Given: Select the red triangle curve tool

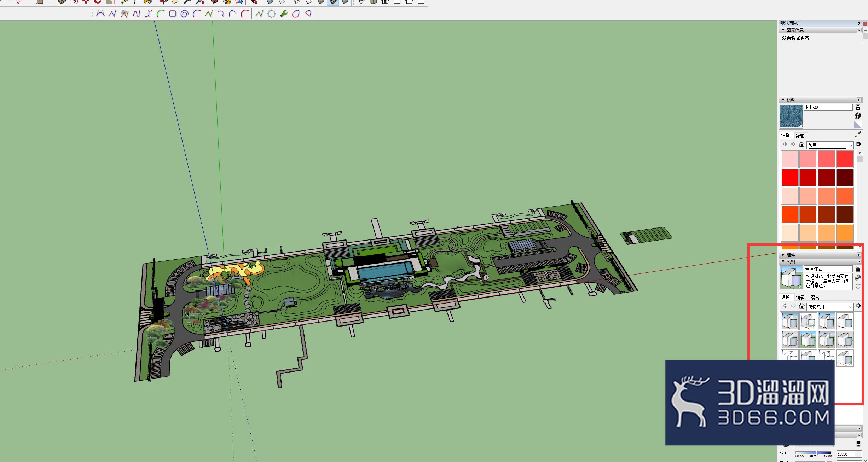Looking at the screenshot, I should click(x=308, y=14).
